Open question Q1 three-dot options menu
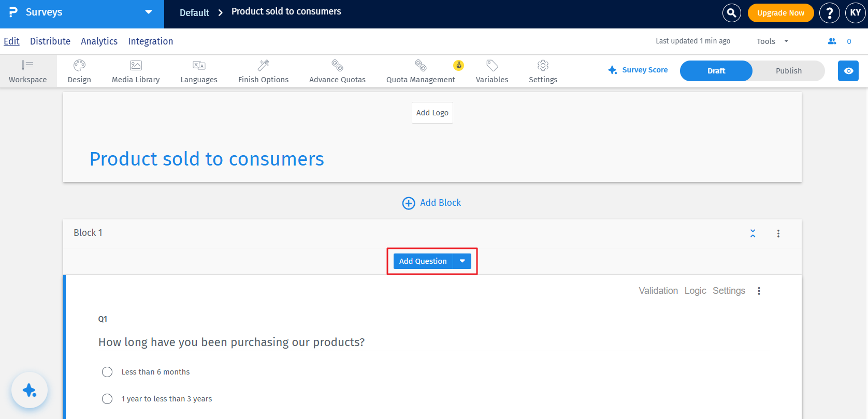868x419 pixels. click(x=759, y=291)
